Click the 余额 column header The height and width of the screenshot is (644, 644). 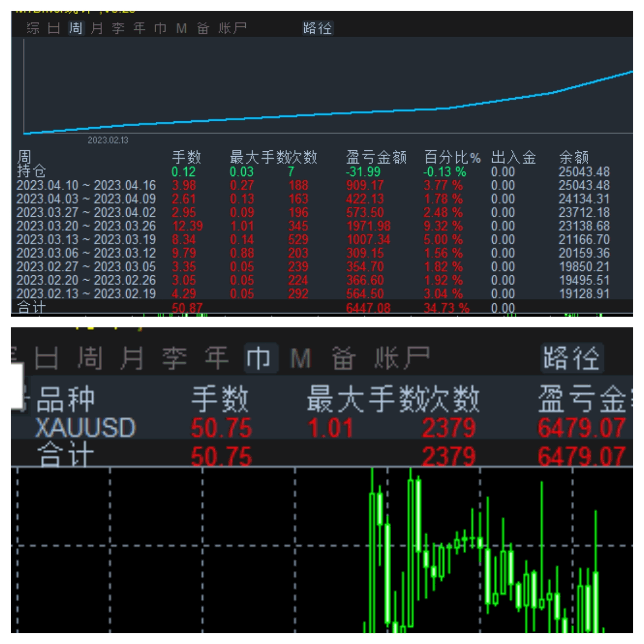pyautogui.click(x=574, y=157)
